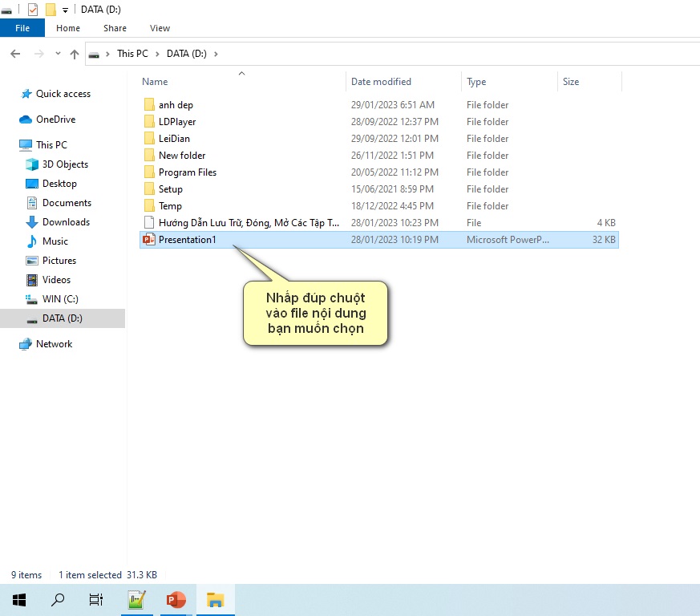Sort files by the Type column header
The image size is (700, 616).
pyautogui.click(x=476, y=82)
